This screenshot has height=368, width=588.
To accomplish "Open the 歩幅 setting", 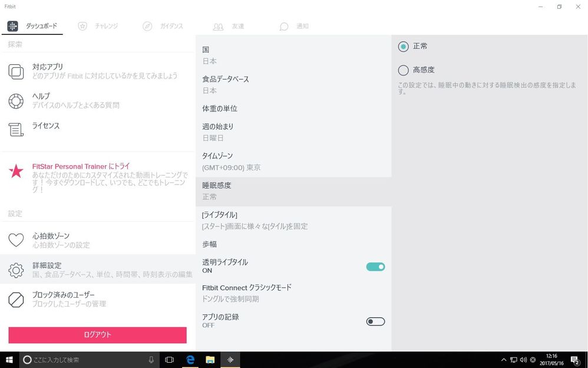I will point(293,244).
